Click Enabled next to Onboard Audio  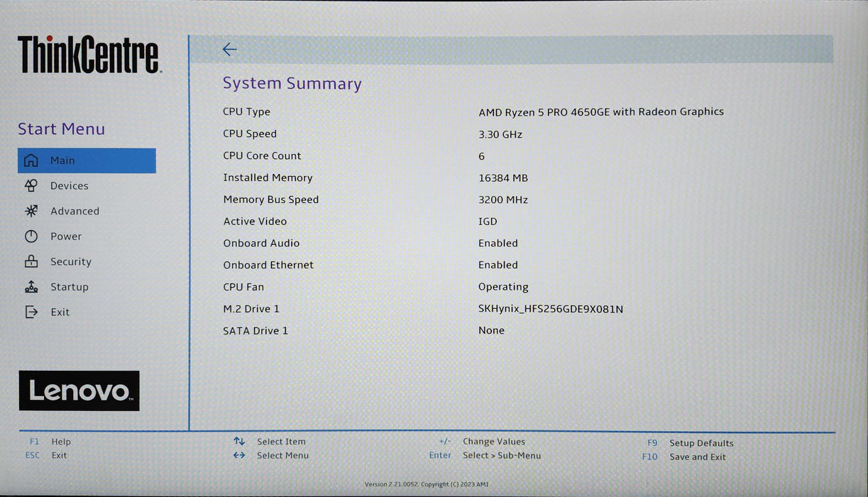tap(498, 243)
